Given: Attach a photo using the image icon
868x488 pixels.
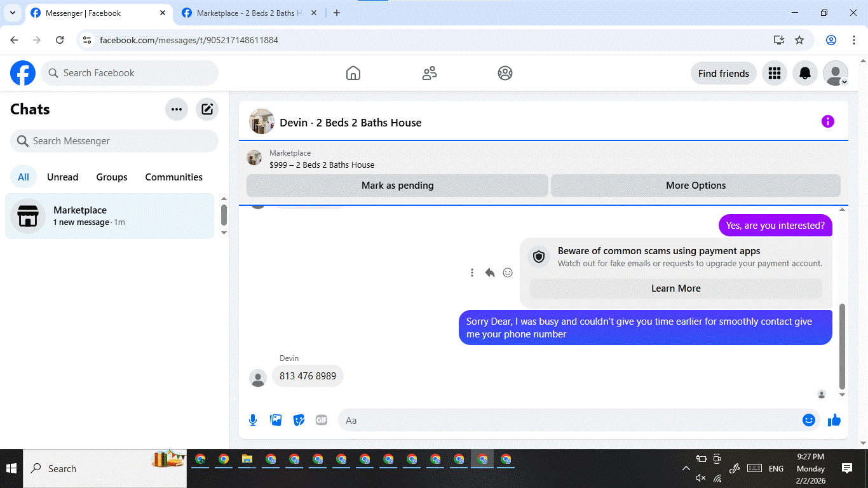Looking at the screenshot, I should tap(276, 420).
